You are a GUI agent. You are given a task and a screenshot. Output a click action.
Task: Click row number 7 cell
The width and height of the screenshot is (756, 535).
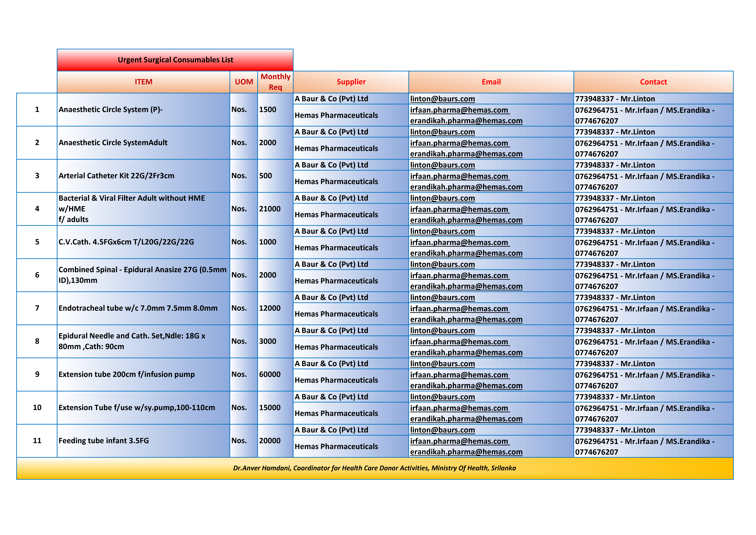coord(37,308)
